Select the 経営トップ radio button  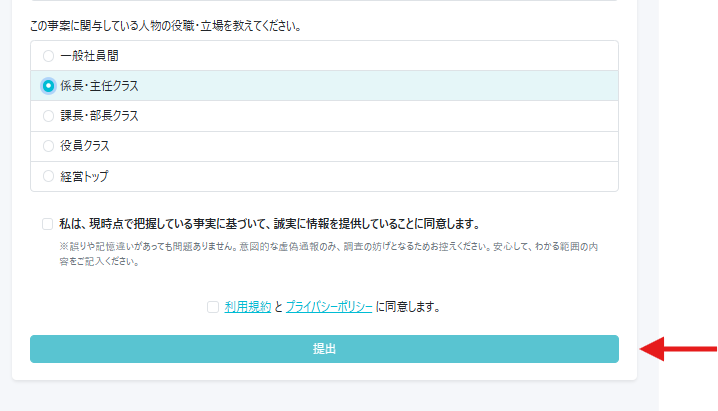(x=48, y=176)
